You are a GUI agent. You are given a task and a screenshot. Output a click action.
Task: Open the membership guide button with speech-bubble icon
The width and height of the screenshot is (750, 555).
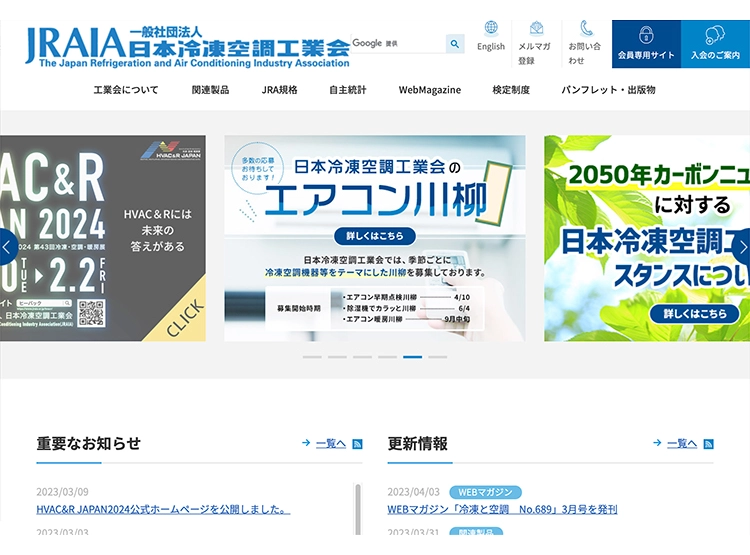tap(715, 44)
